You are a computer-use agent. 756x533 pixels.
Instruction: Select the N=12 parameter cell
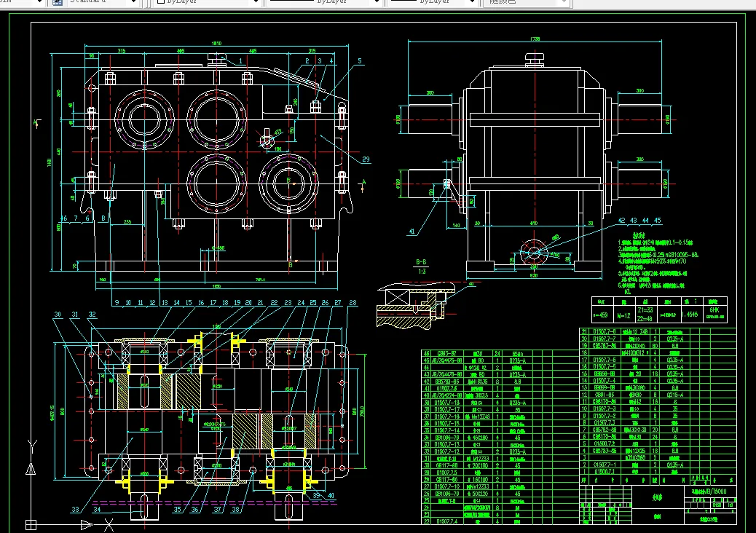tap(623, 316)
